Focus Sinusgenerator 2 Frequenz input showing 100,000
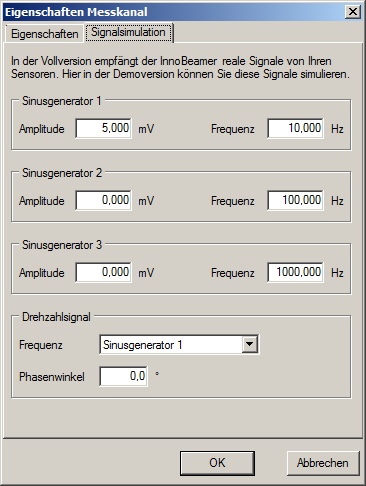 295,200
